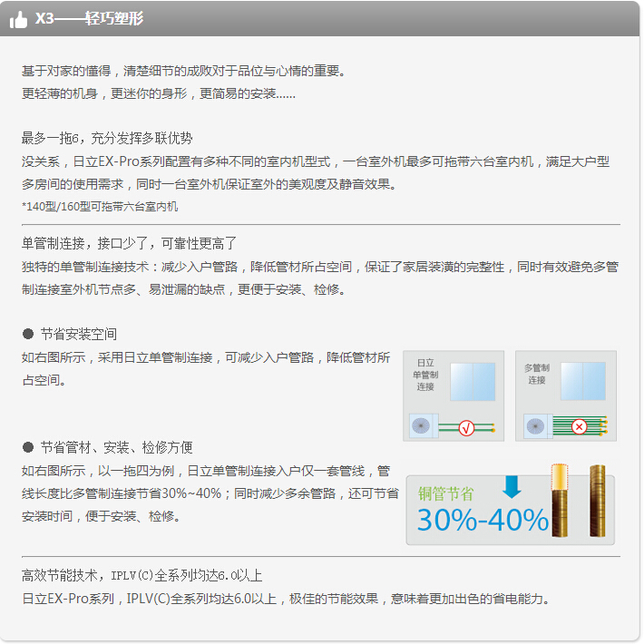The image size is (644, 644).
Task: Click the outdoor unit fan in 多管制 diagram
Action: [535, 426]
